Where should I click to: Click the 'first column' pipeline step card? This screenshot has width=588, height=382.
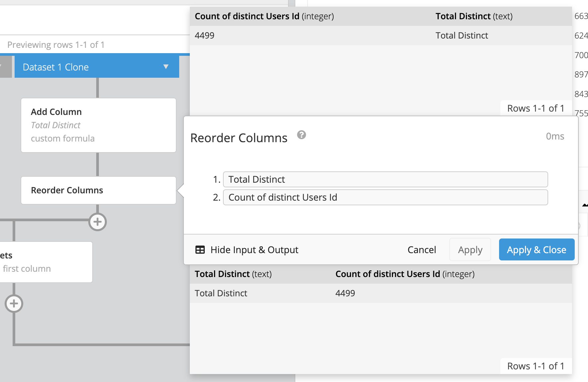(46, 262)
